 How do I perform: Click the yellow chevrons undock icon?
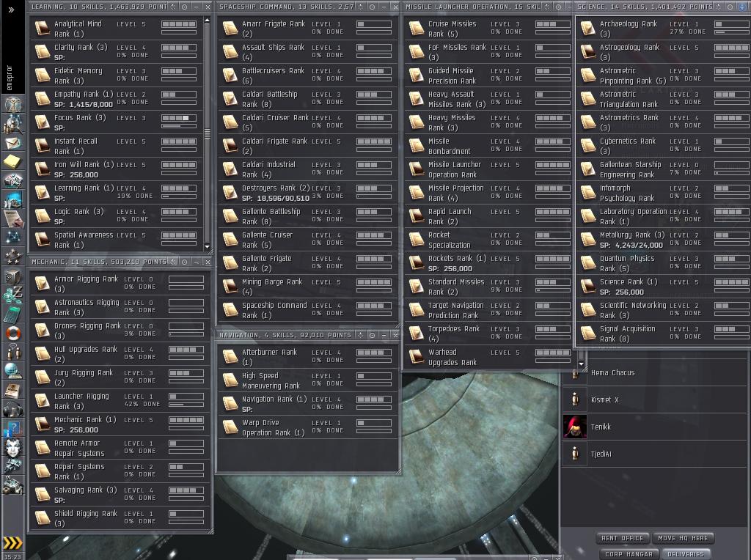click(12, 542)
